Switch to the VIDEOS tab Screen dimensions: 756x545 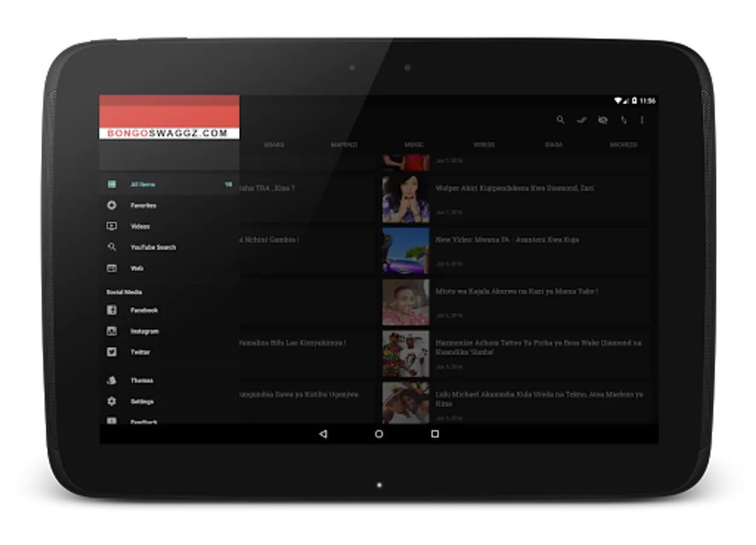484,145
